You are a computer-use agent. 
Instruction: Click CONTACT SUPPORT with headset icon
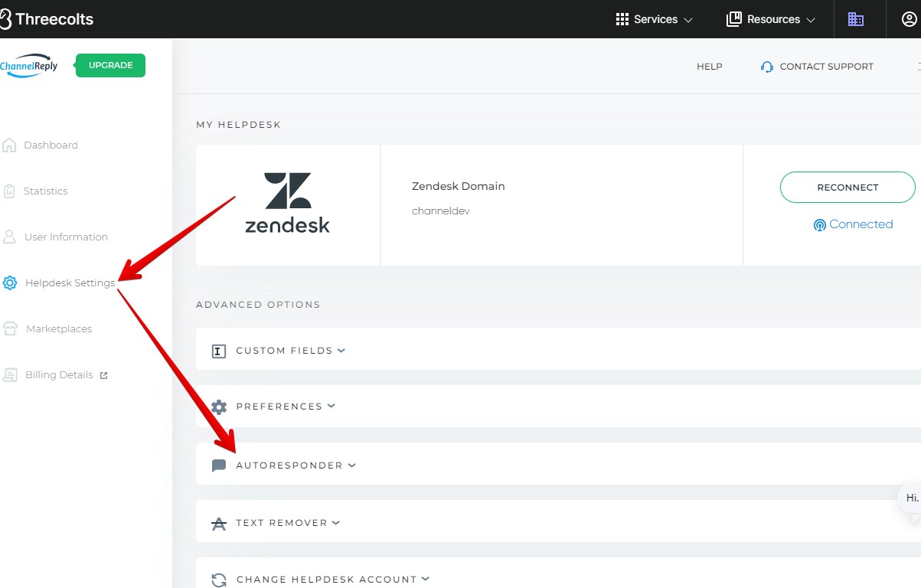click(817, 67)
